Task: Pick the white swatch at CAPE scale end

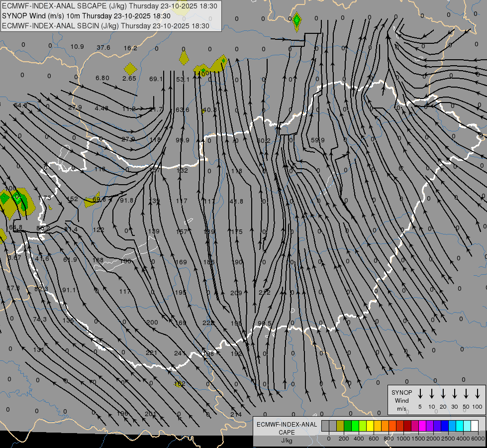Action: pos(475,426)
